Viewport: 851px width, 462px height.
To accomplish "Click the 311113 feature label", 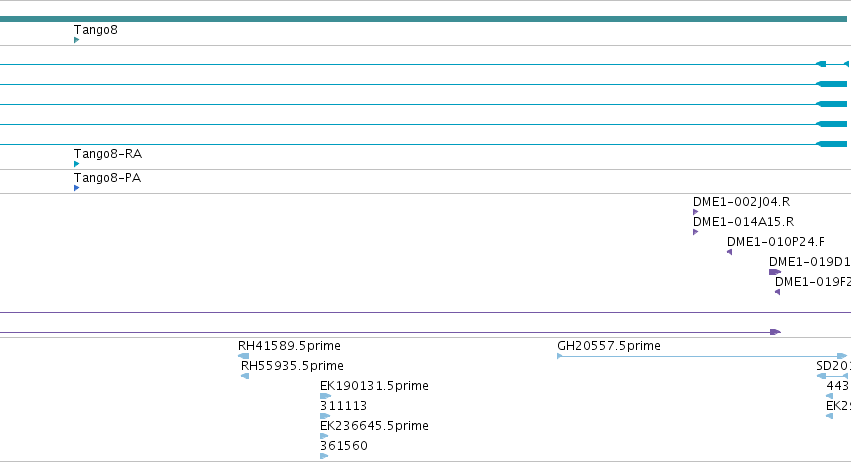I will pyautogui.click(x=344, y=406).
